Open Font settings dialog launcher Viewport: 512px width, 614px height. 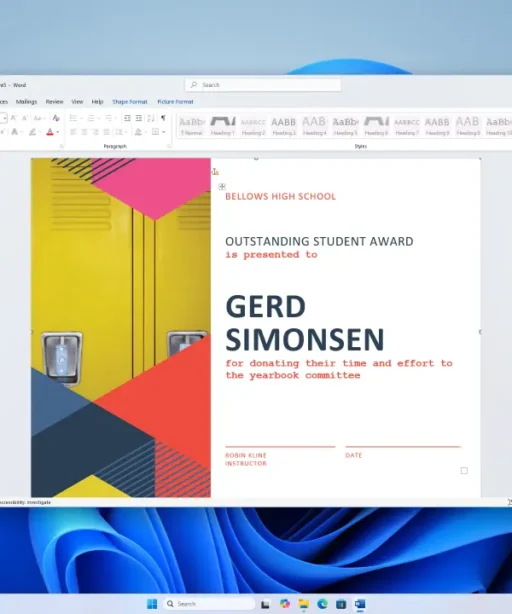[61, 146]
